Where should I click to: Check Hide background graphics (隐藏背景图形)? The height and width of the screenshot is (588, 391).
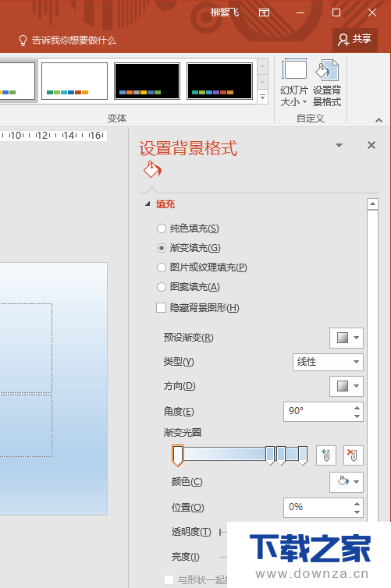point(162,308)
